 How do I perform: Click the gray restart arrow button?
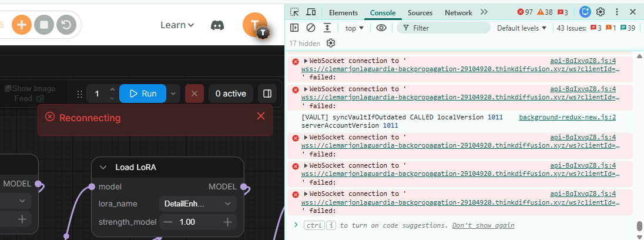point(66,25)
